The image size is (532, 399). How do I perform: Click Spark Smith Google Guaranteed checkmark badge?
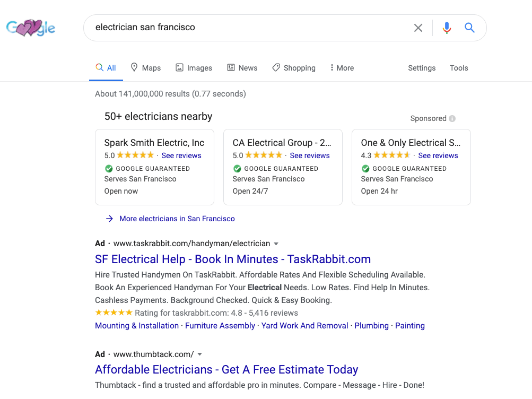109,169
